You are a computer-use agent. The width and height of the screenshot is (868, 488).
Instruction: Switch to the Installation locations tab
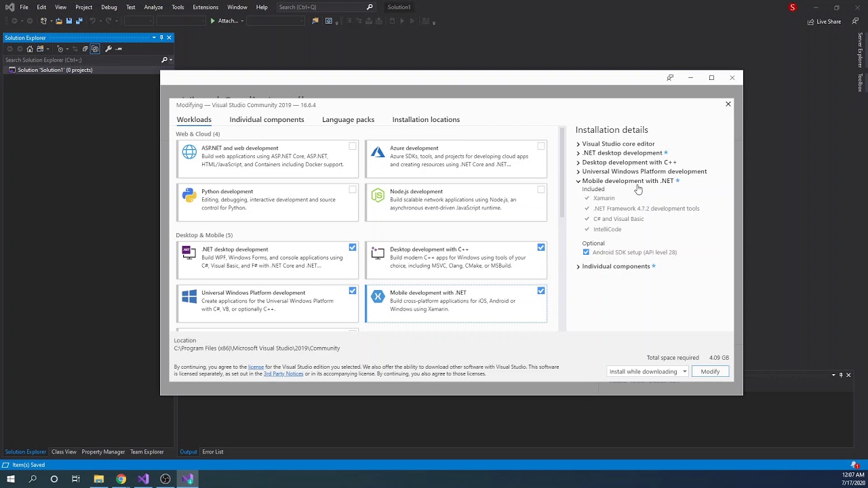[x=426, y=119]
